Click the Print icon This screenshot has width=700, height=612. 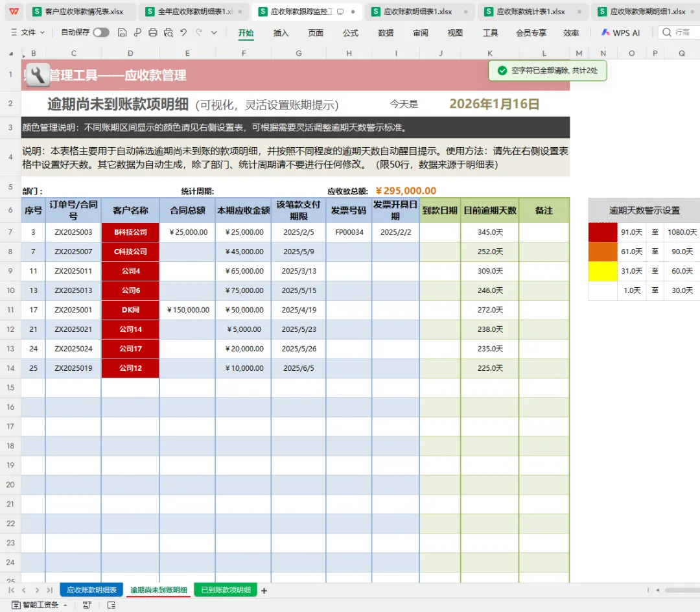[153, 32]
